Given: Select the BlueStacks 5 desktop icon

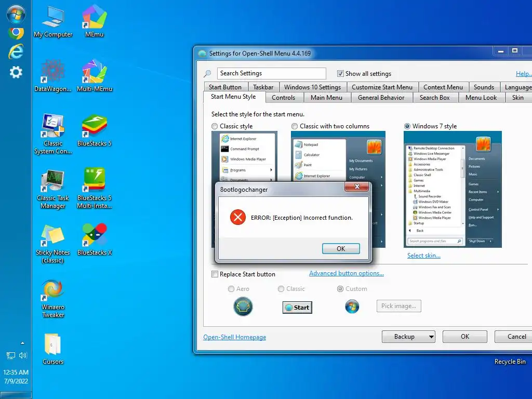Looking at the screenshot, I should [95, 131].
